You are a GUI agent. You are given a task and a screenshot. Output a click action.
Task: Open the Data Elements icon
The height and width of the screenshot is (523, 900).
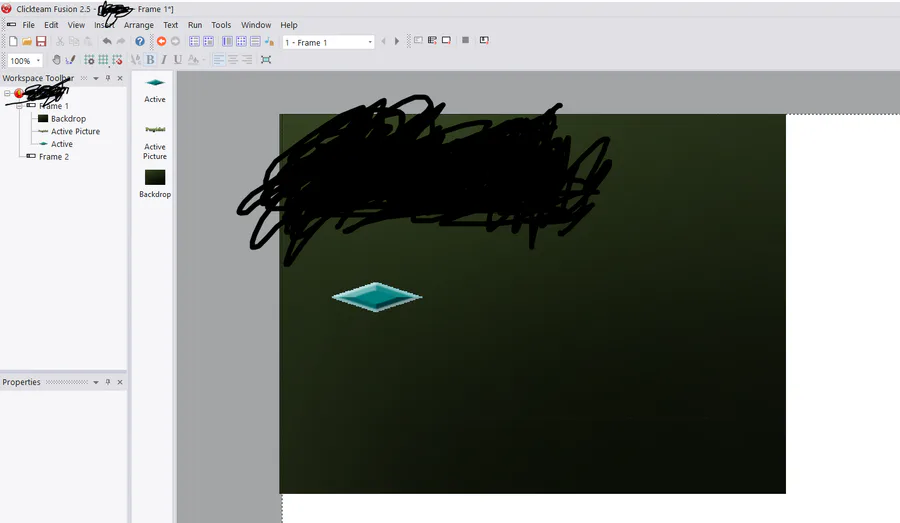point(269,41)
